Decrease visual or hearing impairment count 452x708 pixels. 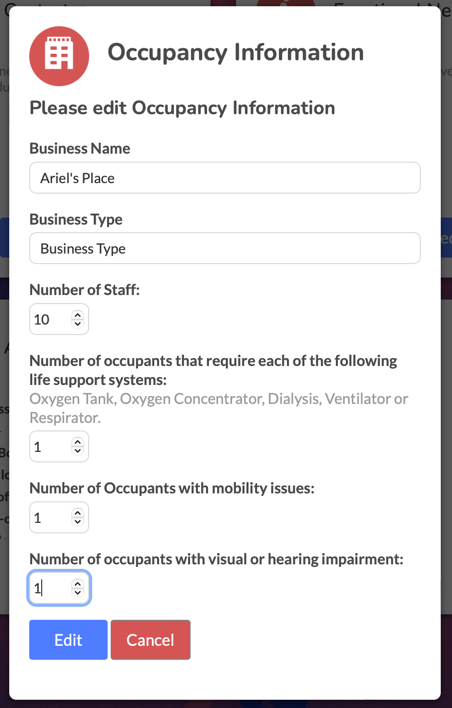click(78, 592)
